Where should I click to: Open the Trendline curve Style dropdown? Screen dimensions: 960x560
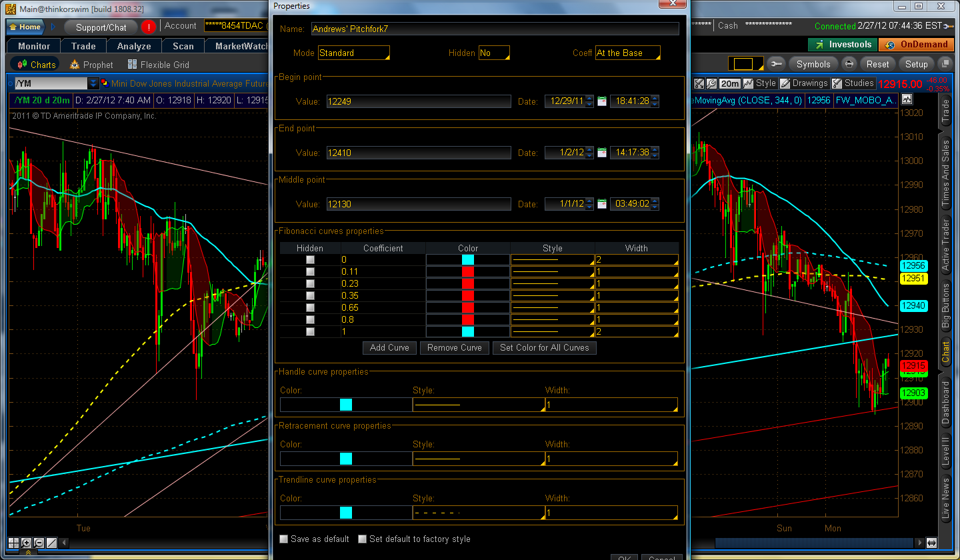[479, 513]
